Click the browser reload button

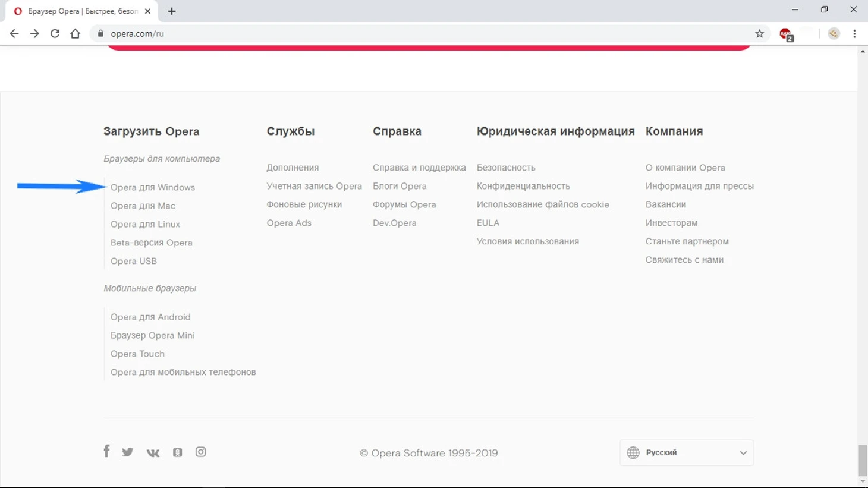click(x=55, y=34)
